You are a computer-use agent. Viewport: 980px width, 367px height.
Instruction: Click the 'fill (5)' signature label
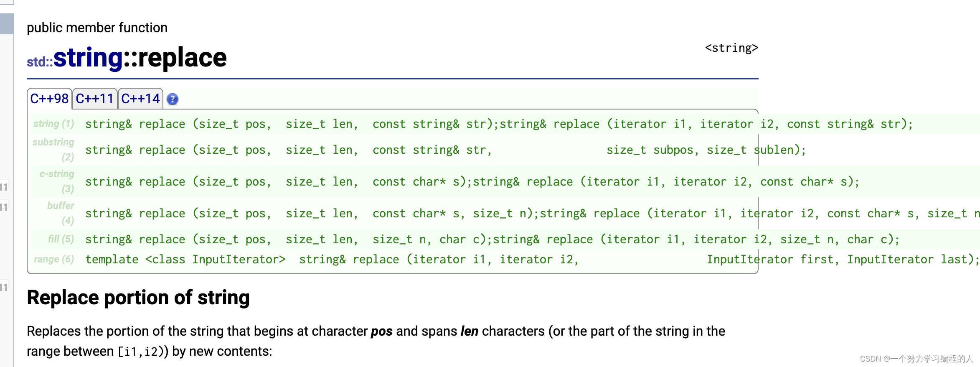pos(61,239)
